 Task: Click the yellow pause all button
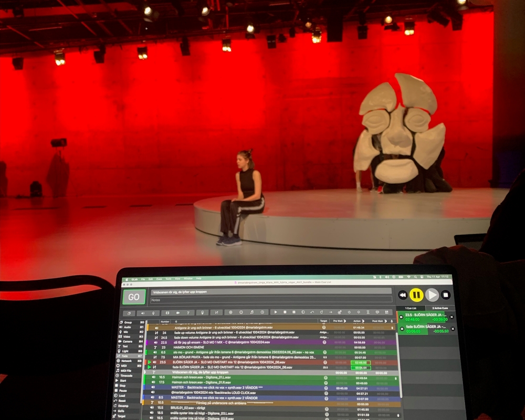point(417,295)
